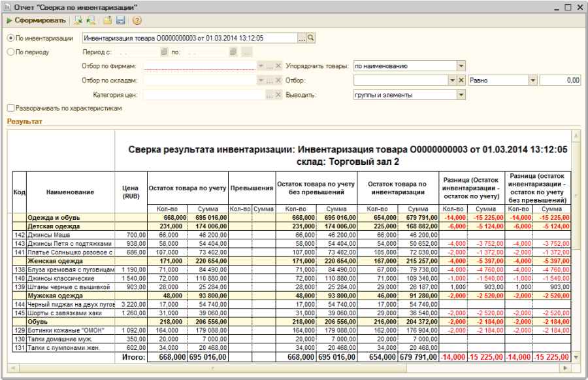This screenshot has height=380, width=588.
Task: Click the horizontal scrollbar left arrow
Action: pyautogui.click(x=13, y=368)
